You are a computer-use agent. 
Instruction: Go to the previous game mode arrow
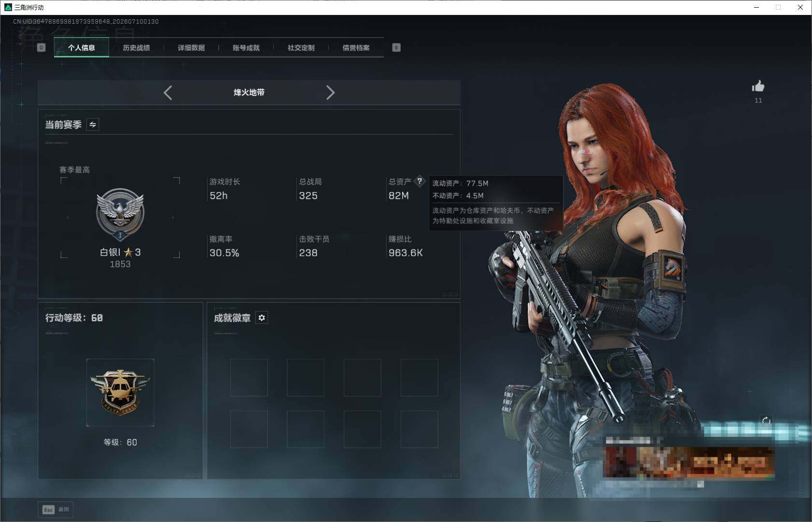pyautogui.click(x=168, y=93)
